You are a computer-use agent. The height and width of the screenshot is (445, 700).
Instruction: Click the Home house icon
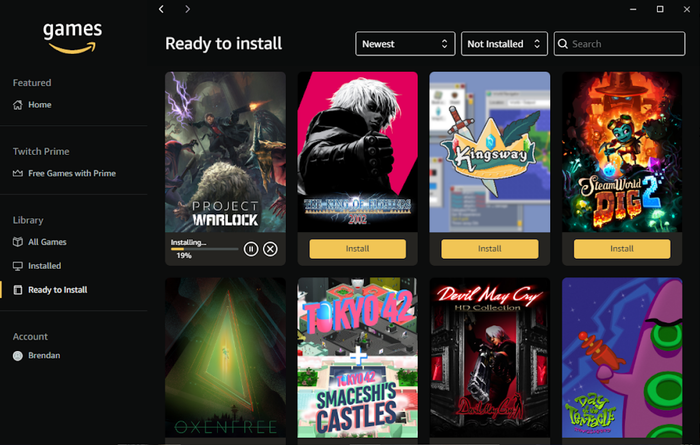(18, 105)
